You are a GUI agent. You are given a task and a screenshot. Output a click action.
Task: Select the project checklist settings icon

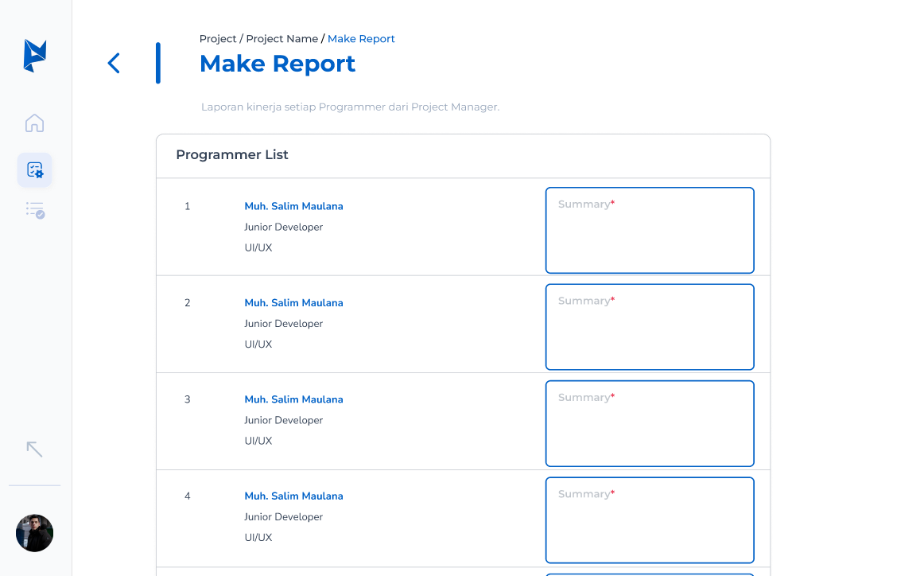(x=35, y=169)
